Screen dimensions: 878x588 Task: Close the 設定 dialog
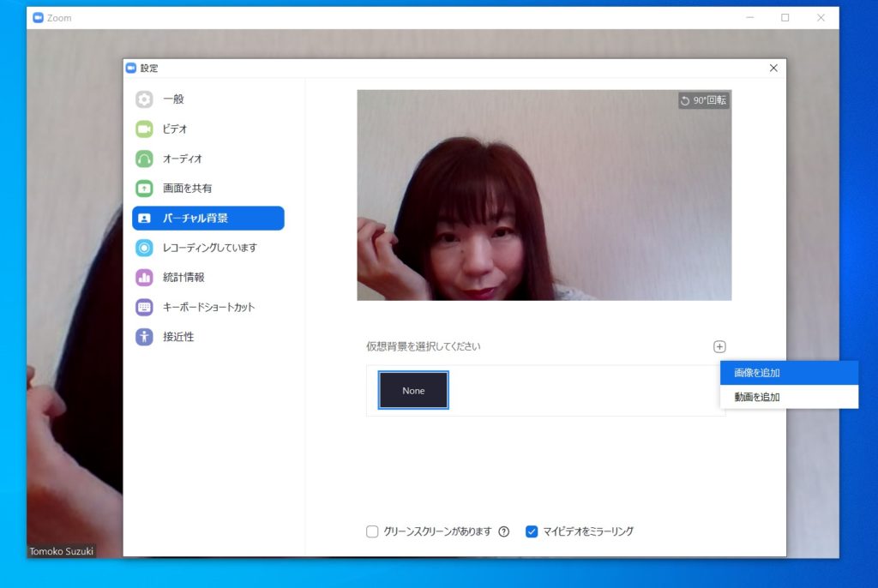(773, 68)
